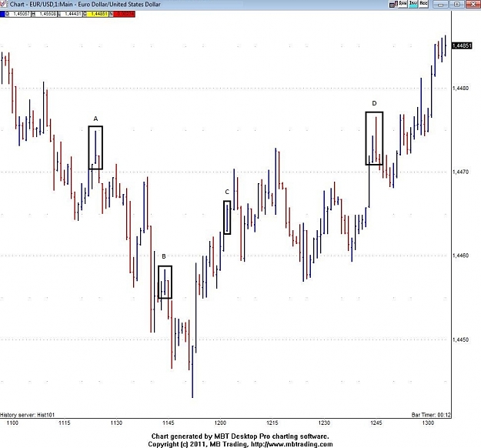Image resolution: width=481 pixels, height=448 pixels.
Task: Click the 1200 time axis label
Action: (x=220, y=423)
